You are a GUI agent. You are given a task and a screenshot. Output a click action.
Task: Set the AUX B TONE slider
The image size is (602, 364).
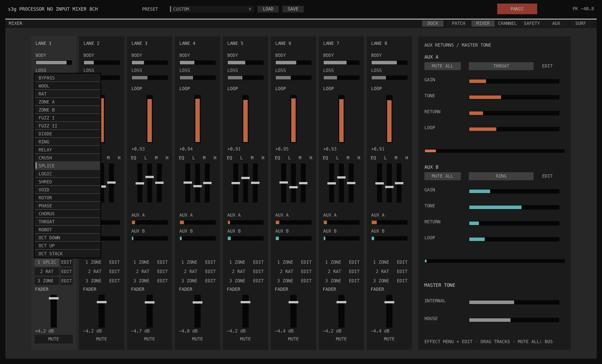pos(514,207)
